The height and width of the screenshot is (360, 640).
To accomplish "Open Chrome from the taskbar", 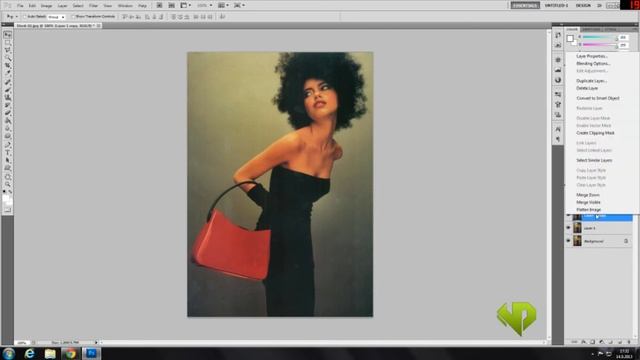I will (70, 353).
